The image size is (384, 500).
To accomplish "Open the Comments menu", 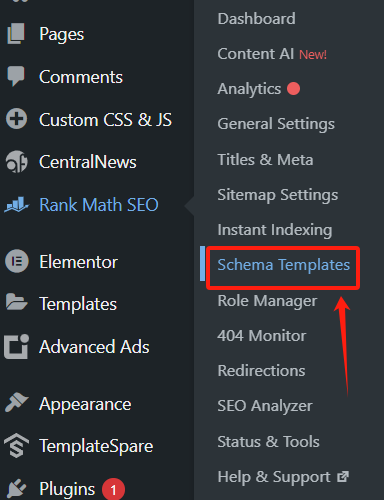I will pos(81,77).
